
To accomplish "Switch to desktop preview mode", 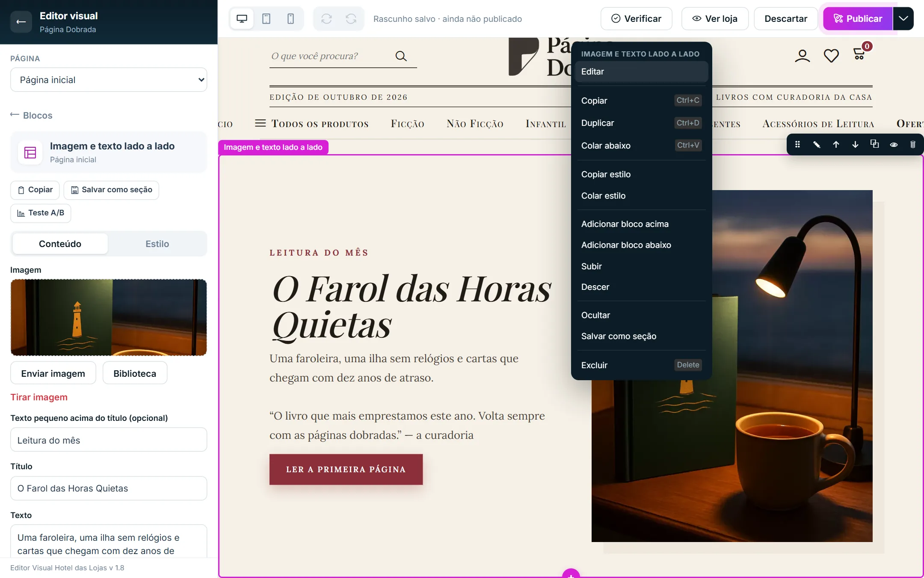I will tap(242, 19).
